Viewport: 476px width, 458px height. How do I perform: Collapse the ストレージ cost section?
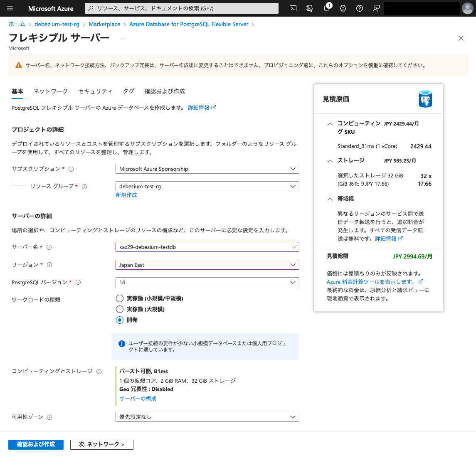330,161
